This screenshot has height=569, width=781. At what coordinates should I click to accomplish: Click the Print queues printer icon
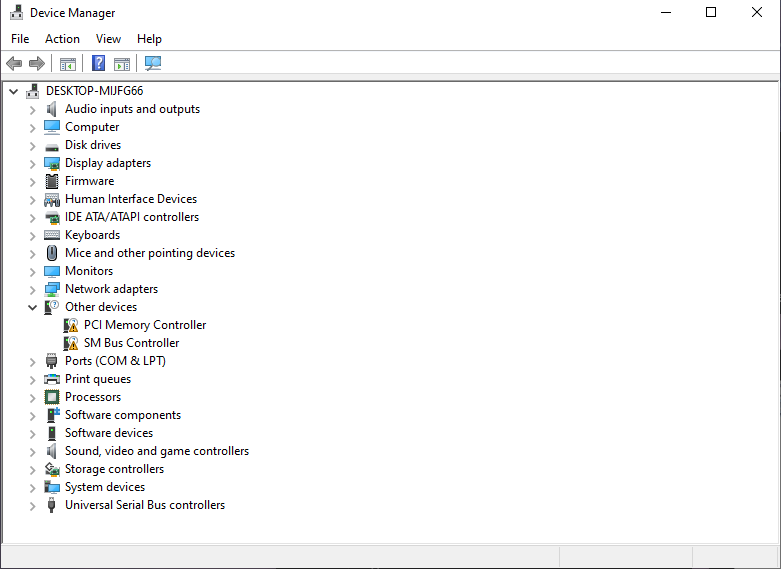click(52, 379)
